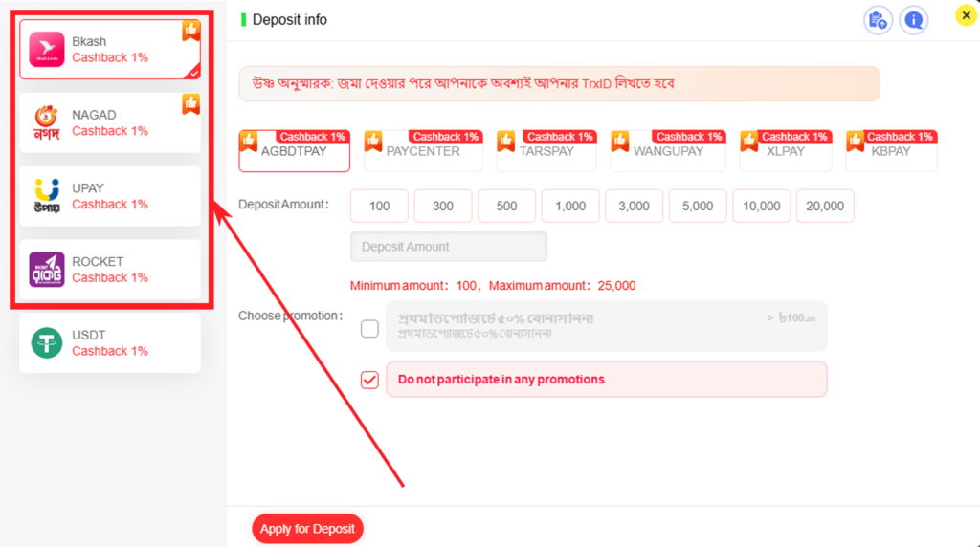Click the UPAY logo icon

(x=47, y=197)
